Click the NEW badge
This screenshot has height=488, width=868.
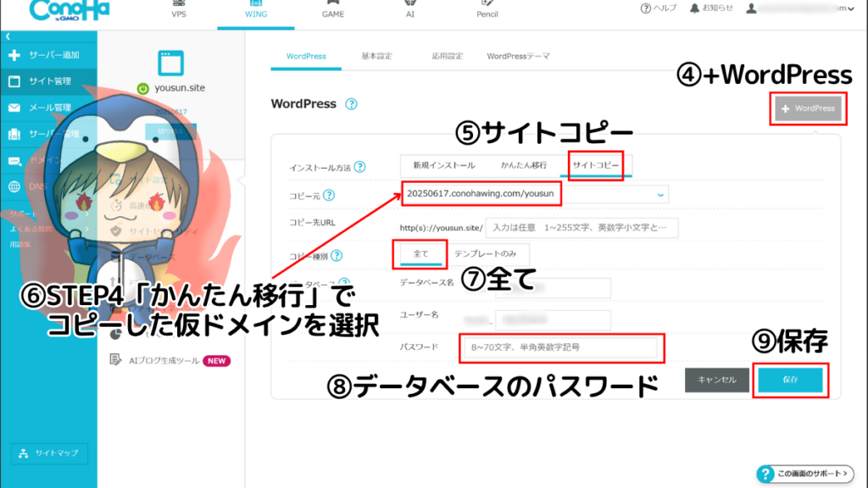pyautogui.click(x=216, y=361)
